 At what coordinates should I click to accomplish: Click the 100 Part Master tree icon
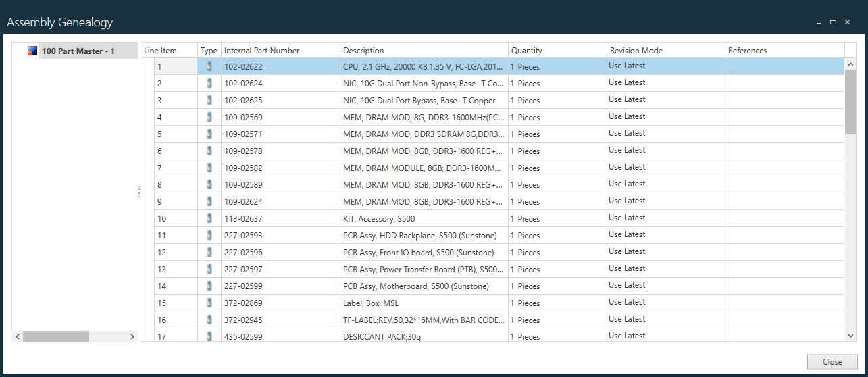(x=32, y=51)
